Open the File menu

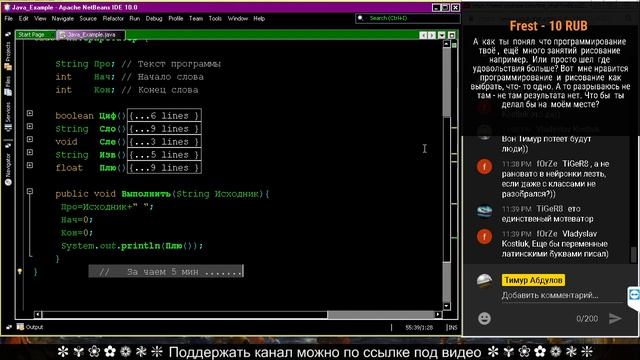9,18
